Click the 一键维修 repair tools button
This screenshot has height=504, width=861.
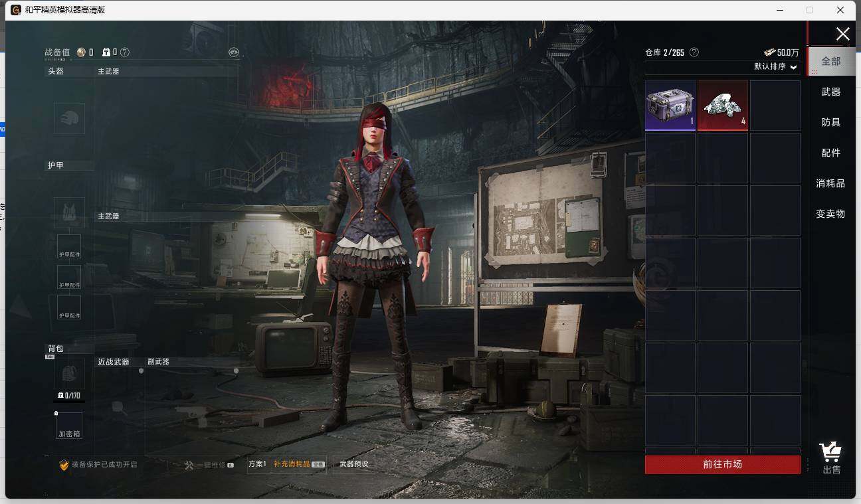pos(209,465)
